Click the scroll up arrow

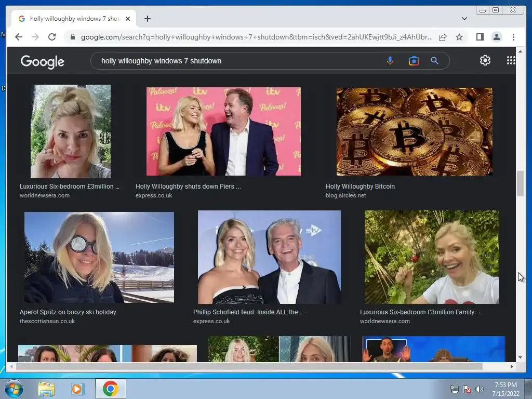click(520, 51)
